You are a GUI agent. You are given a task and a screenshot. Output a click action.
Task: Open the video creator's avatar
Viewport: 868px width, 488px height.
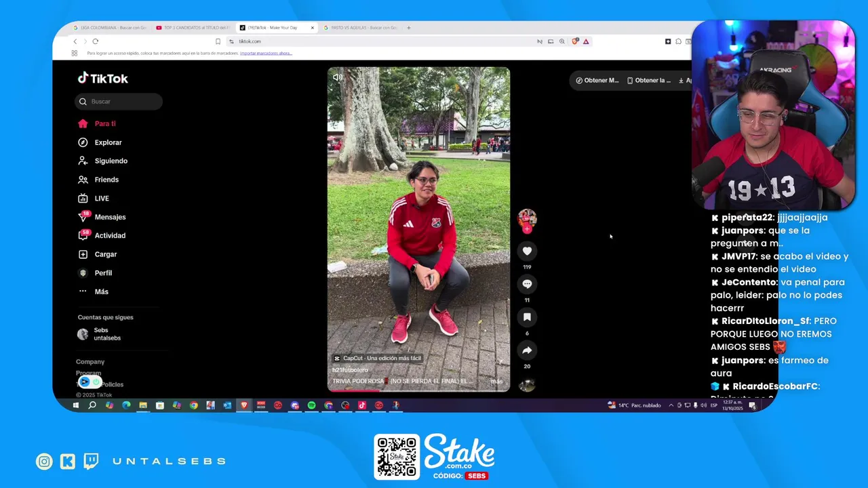coord(527,218)
